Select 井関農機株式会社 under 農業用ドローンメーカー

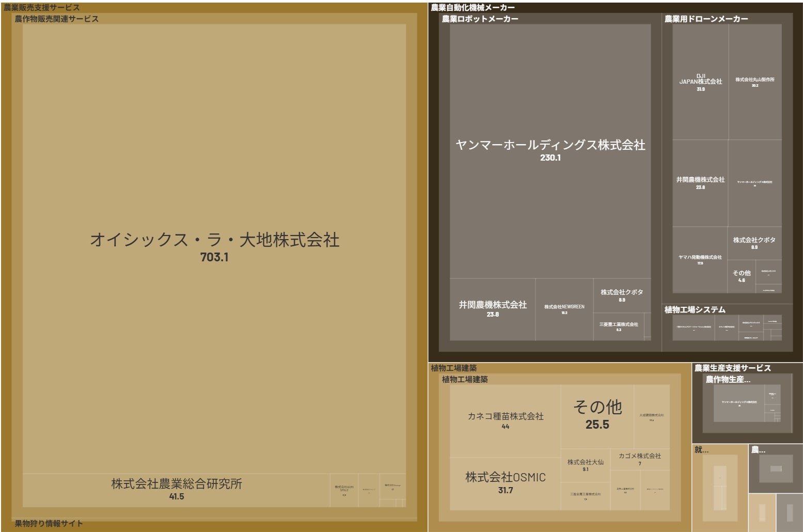(700, 183)
